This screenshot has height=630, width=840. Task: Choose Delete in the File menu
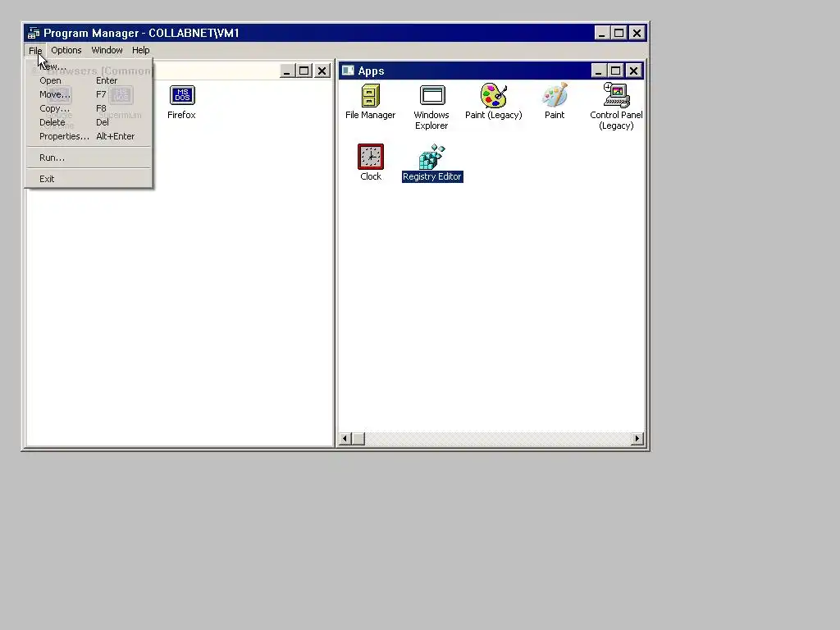coord(89,122)
